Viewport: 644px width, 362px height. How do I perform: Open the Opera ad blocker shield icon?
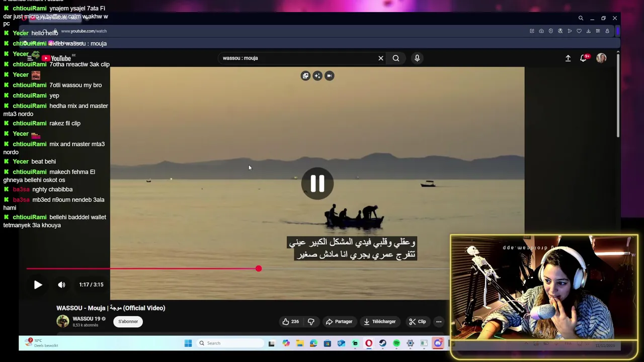coord(551,31)
